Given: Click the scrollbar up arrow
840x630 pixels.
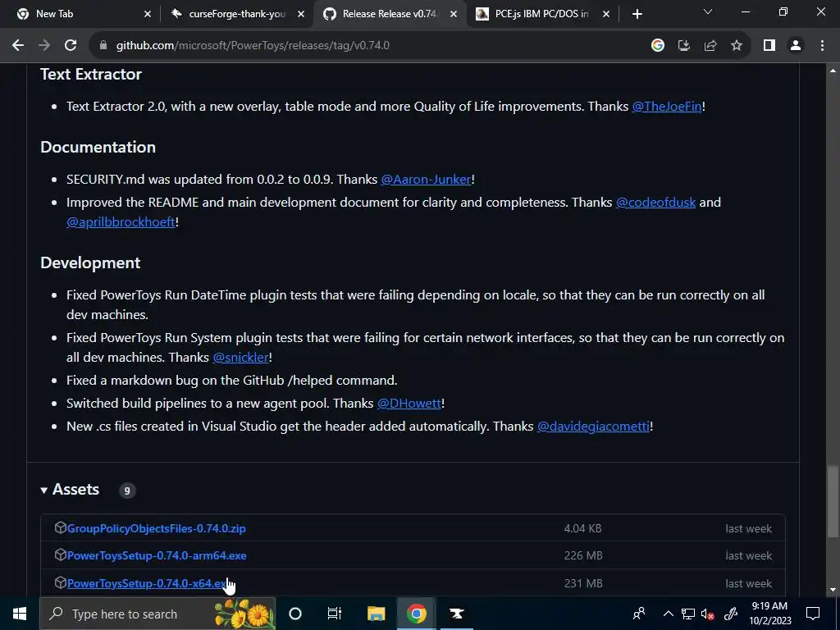Looking at the screenshot, I should click(x=832, y=71).
